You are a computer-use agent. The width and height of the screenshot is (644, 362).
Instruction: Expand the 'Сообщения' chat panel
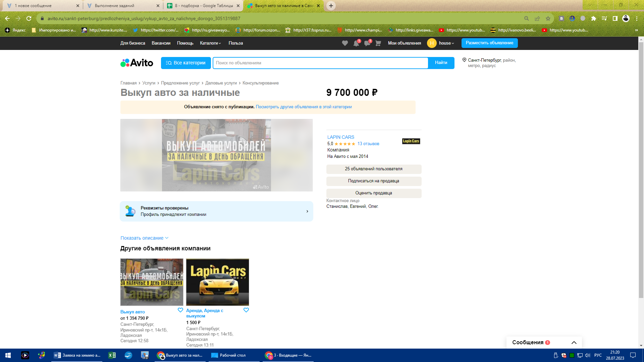coord(574,343)
